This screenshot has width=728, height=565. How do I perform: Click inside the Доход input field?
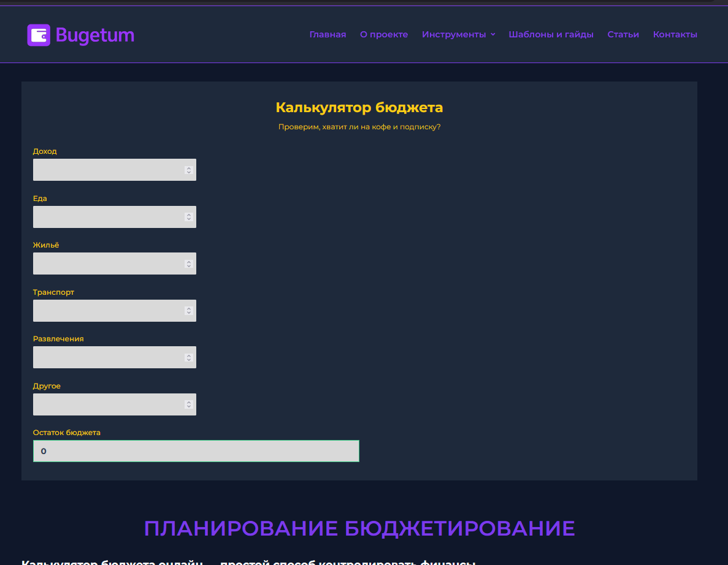pos(104,170)
